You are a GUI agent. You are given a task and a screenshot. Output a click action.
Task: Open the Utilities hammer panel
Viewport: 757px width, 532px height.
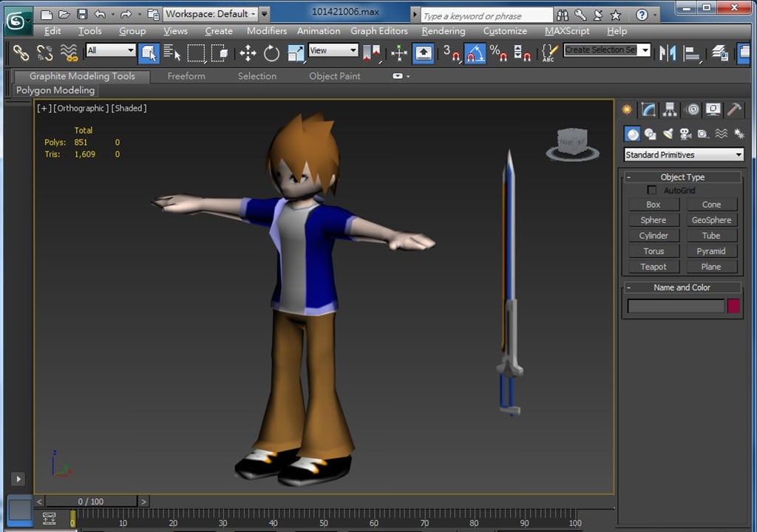(x=734, y=109)
